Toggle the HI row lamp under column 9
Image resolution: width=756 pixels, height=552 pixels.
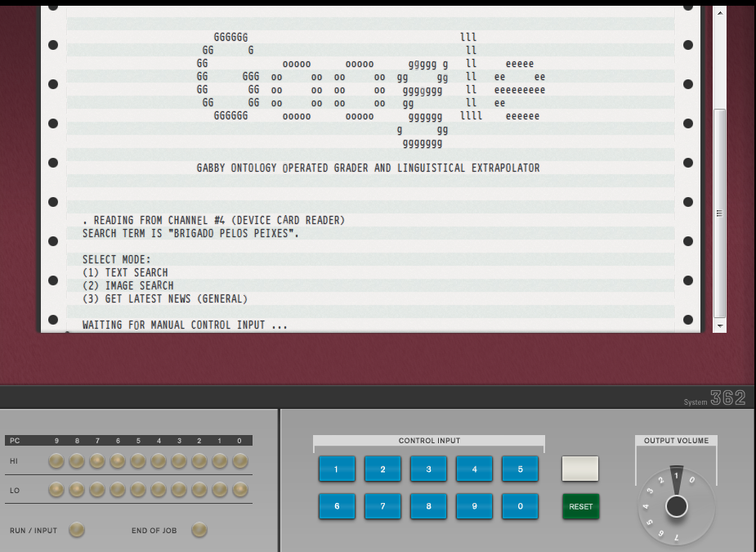(56, 461)
